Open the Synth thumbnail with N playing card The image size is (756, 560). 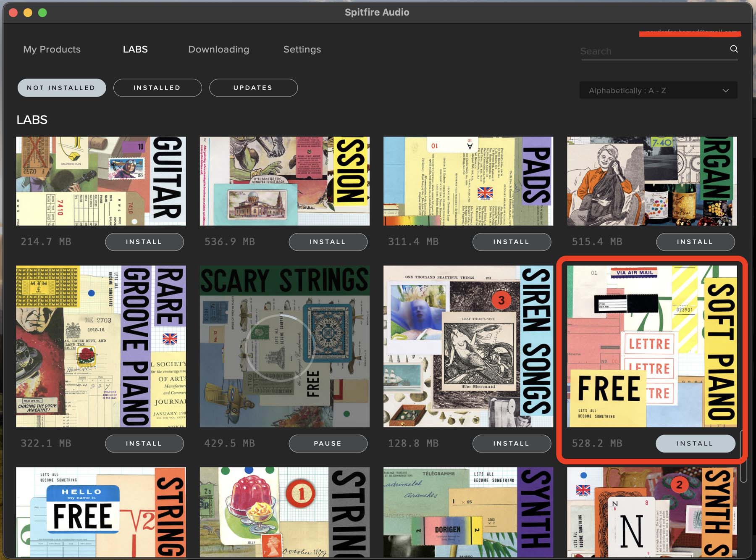tap(652, 512)
